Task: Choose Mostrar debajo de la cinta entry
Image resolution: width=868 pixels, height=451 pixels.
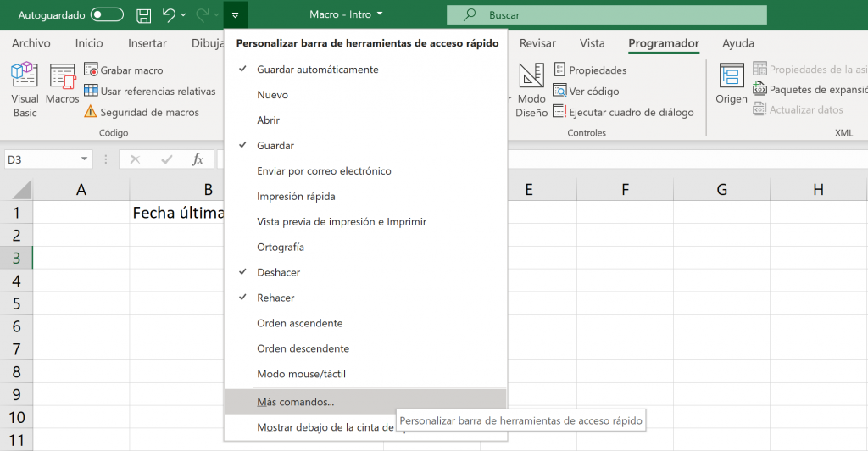Action: [325, 427]
